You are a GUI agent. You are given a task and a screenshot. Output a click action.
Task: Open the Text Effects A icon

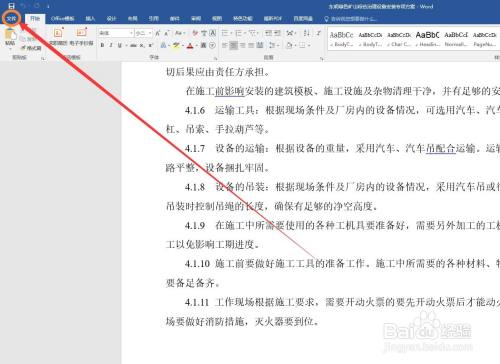click(x=164, y=45)
